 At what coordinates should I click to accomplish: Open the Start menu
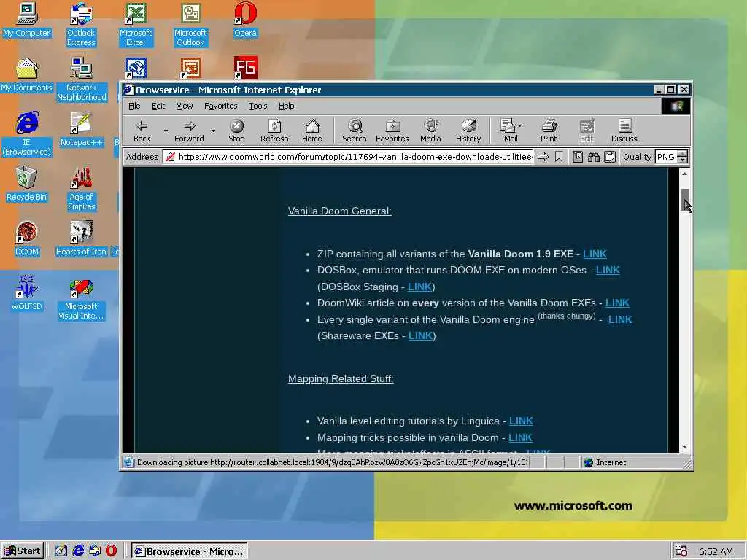click(x=23, y=551)
